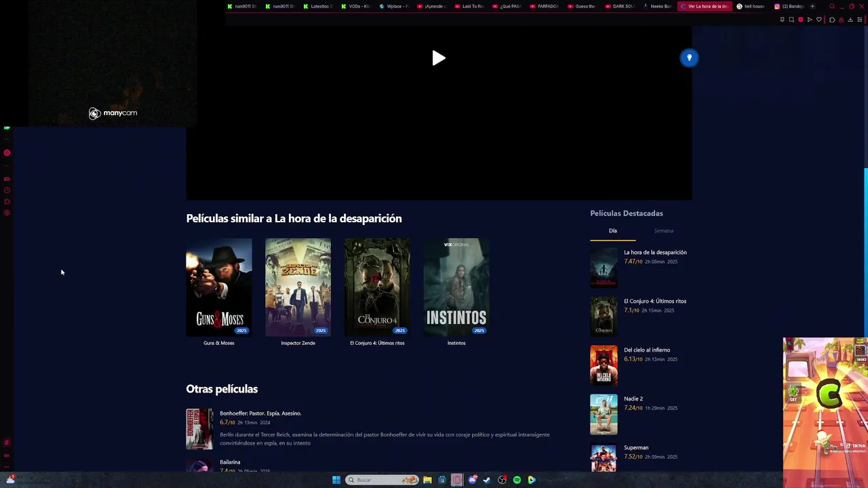The width and height of the screenshot is (868, 488).
Task: Click the Superman thumbnail
Action: 604,457
